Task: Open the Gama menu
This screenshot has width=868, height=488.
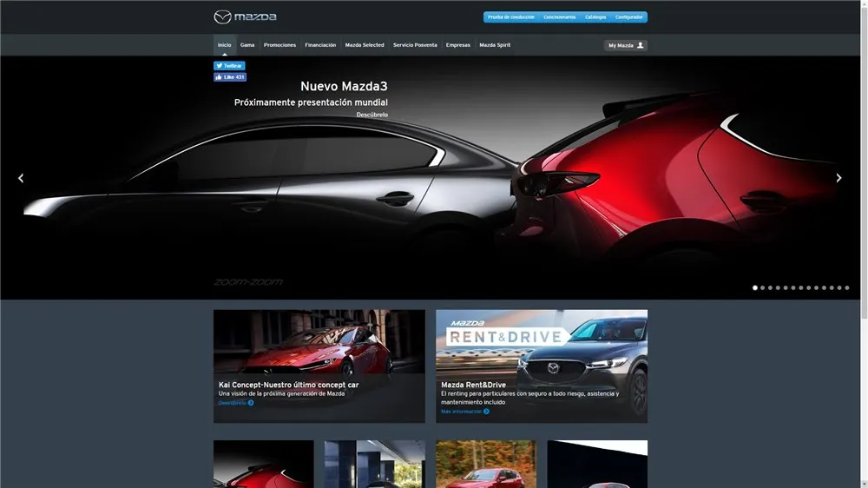Action: click(247, 45)
